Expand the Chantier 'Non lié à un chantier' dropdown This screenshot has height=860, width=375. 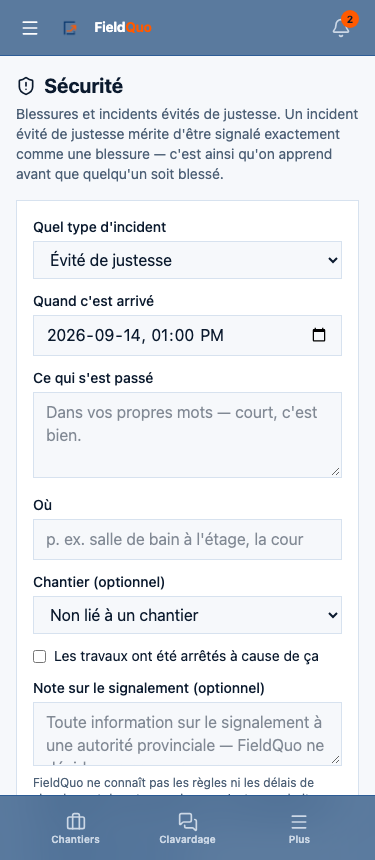(x=188, y=615)
